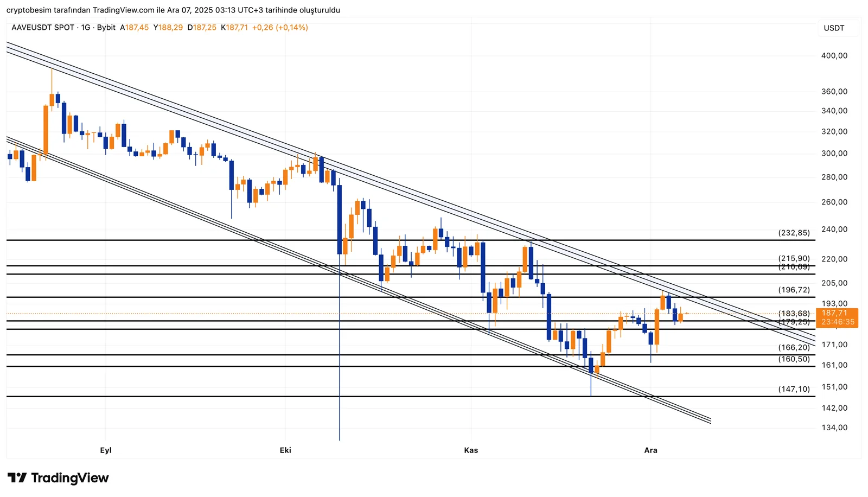Image resolution: width=868 pixels, height=497 pixels.
Task: Click the AAVEUSDT SPOT symbol title
Action: pyautogui.click(x=43, y=28)
